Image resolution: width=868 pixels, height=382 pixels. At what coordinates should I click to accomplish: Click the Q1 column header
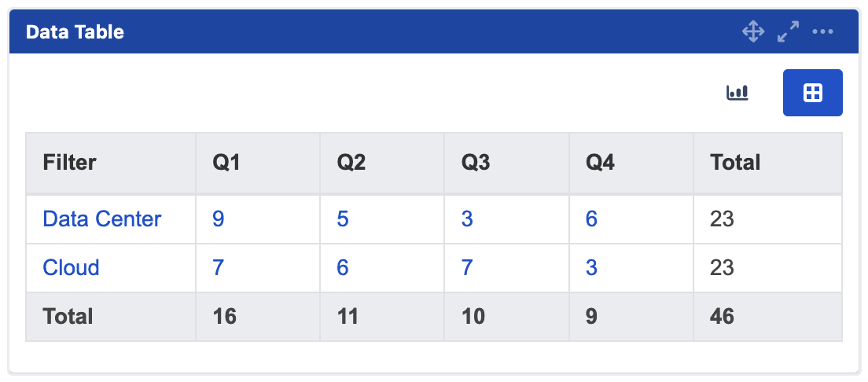click(x=226, y=163)
